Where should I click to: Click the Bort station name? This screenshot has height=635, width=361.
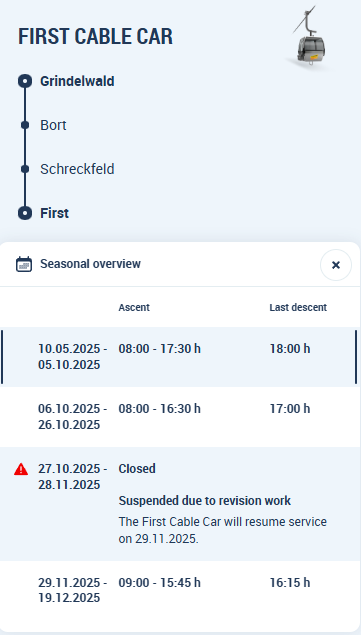[53, 125]
